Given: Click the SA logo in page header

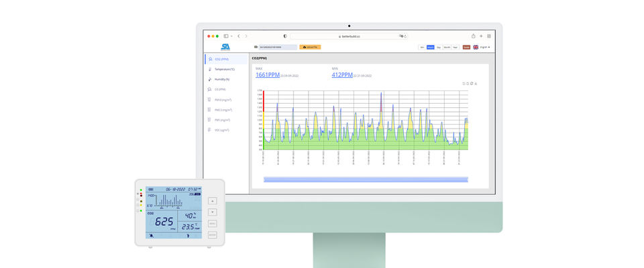Looking at the screenshot, I should (x=225, y=47).
